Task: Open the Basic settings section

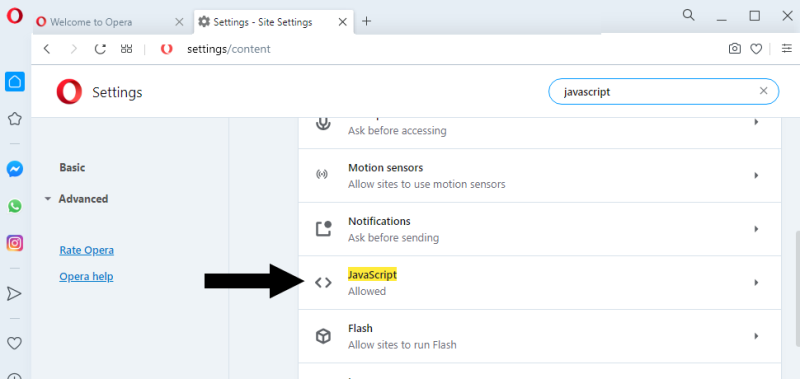Action: point(72,167)
